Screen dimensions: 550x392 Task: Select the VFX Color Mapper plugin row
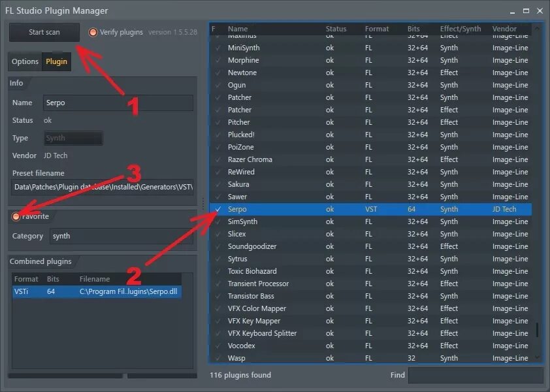point(371,308)
